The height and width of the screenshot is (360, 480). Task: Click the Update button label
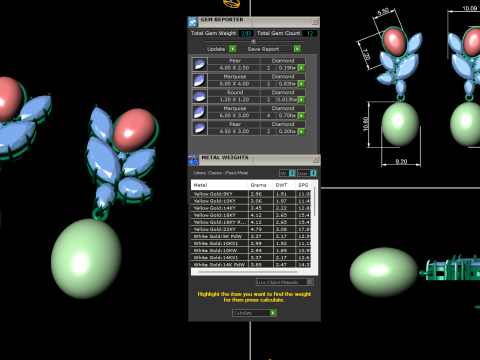[216, 49]
